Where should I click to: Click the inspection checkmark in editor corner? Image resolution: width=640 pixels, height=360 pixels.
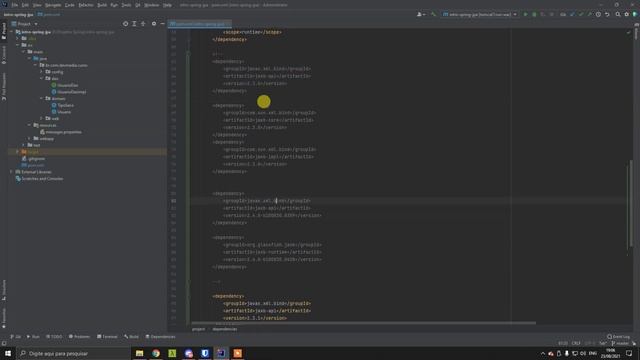[x=628, y=32]
